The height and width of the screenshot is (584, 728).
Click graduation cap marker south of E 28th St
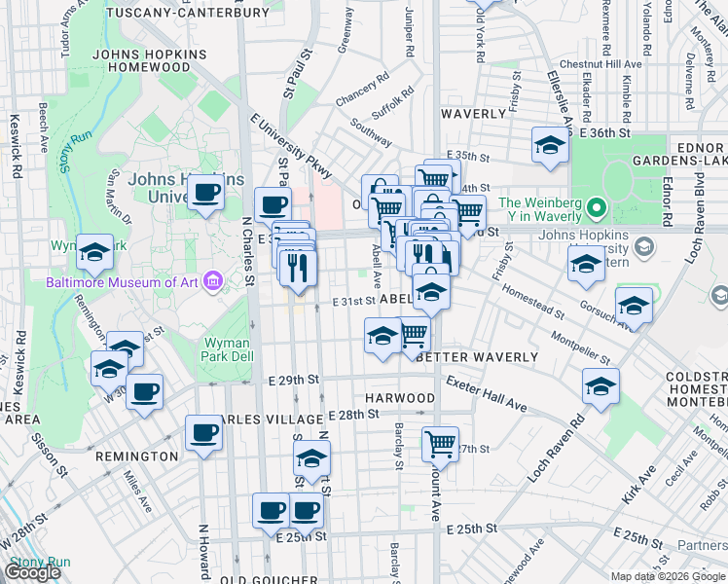[x=312, y=460]
